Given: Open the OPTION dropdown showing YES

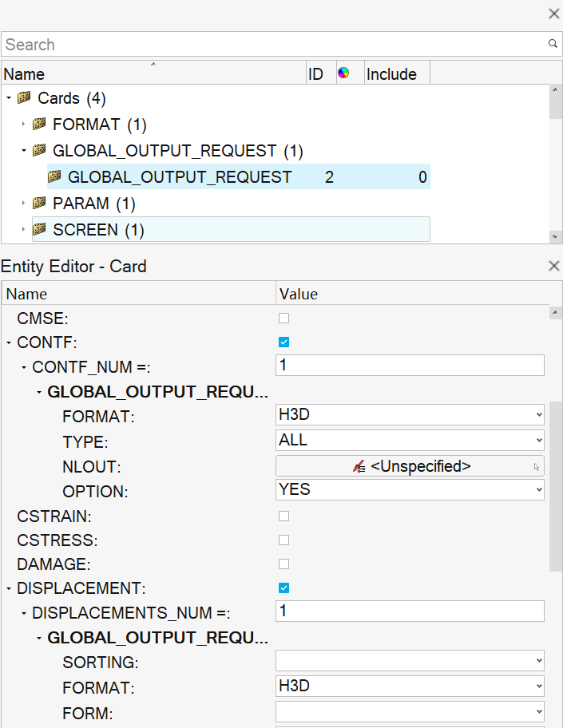Looking at the screenshot, I should point(410,489).
